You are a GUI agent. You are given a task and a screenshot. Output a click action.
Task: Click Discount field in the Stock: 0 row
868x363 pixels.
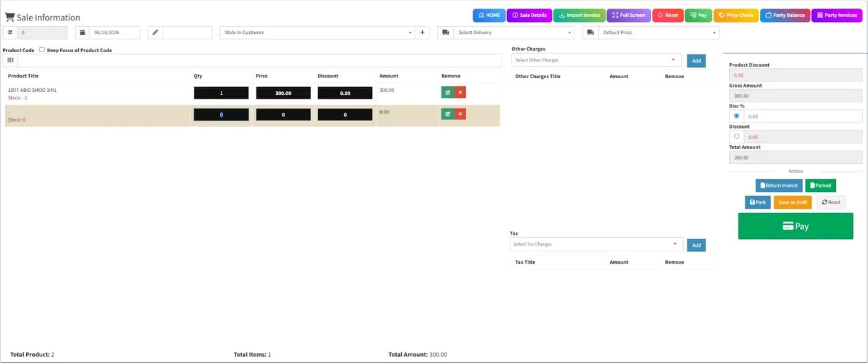345,115
